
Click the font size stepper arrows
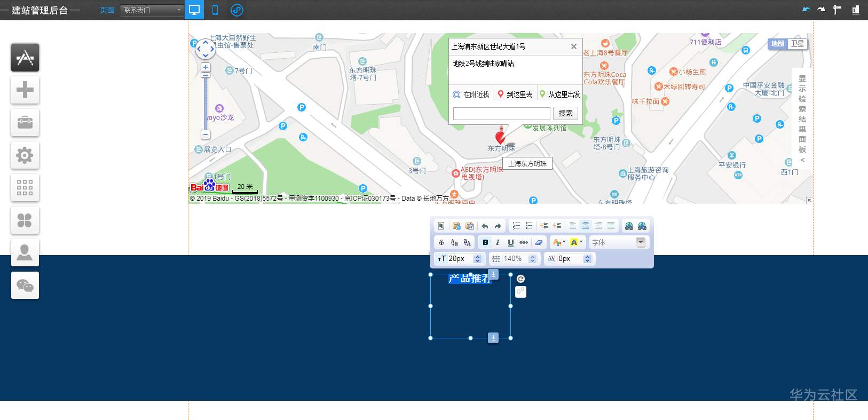(478, 259)
